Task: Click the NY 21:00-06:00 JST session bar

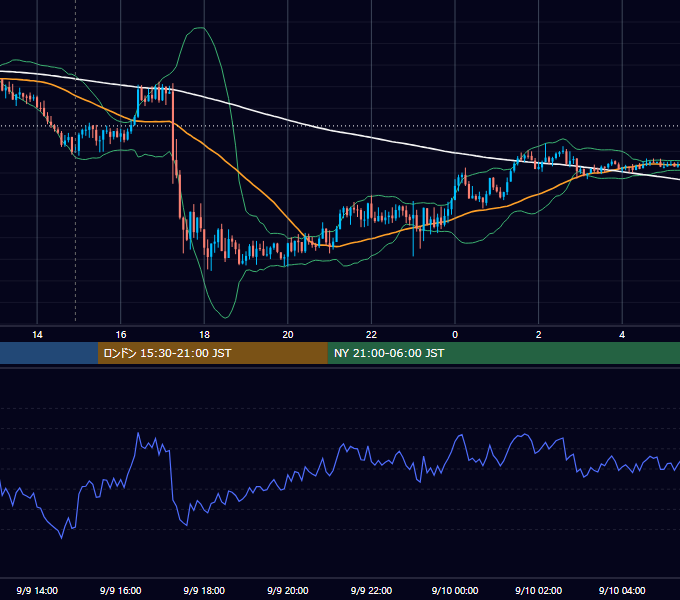Action: coord(503,353)
